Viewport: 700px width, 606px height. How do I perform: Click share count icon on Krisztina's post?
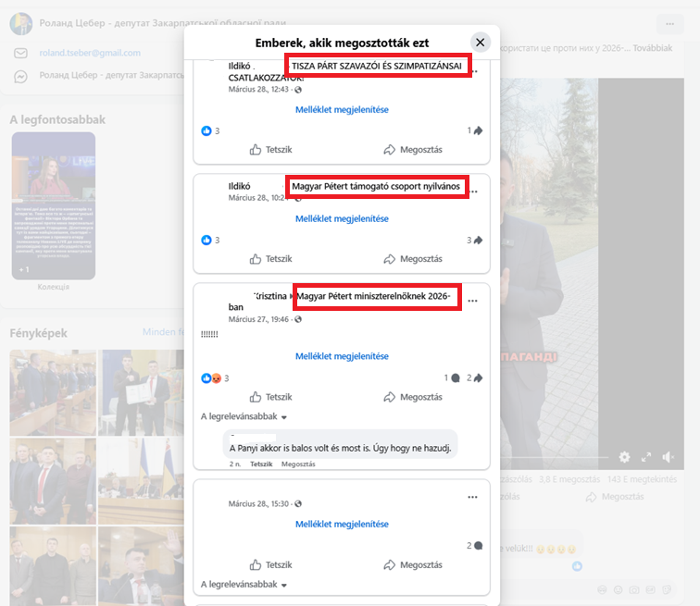475,378
